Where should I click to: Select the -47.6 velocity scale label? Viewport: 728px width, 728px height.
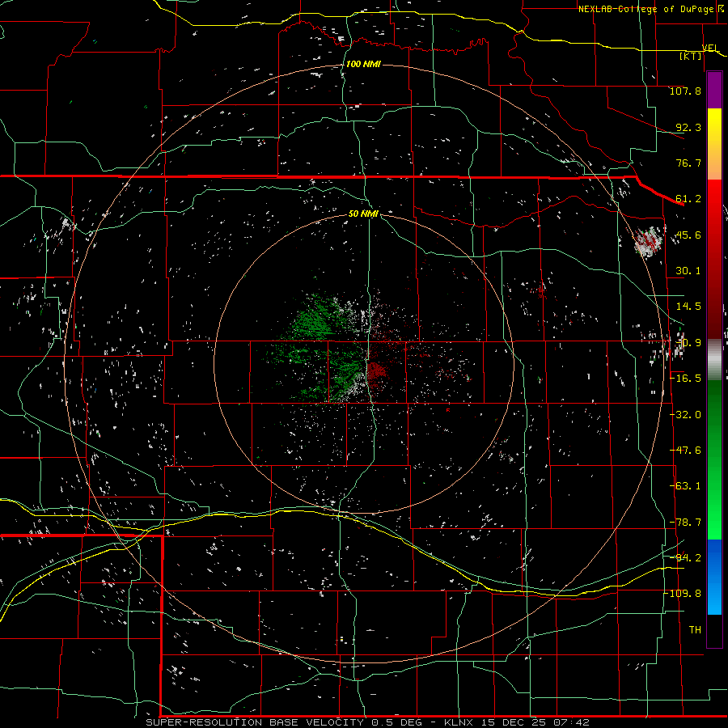point(686,451)
